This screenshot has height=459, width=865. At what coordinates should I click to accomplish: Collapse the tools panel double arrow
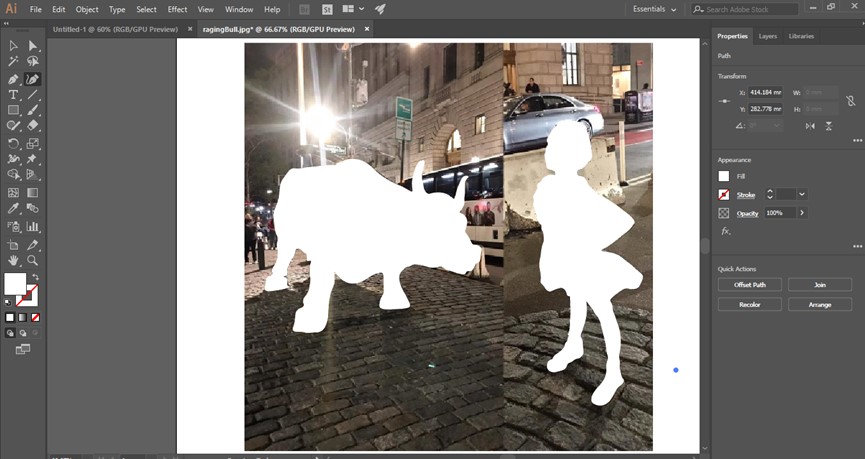(6, 23)
